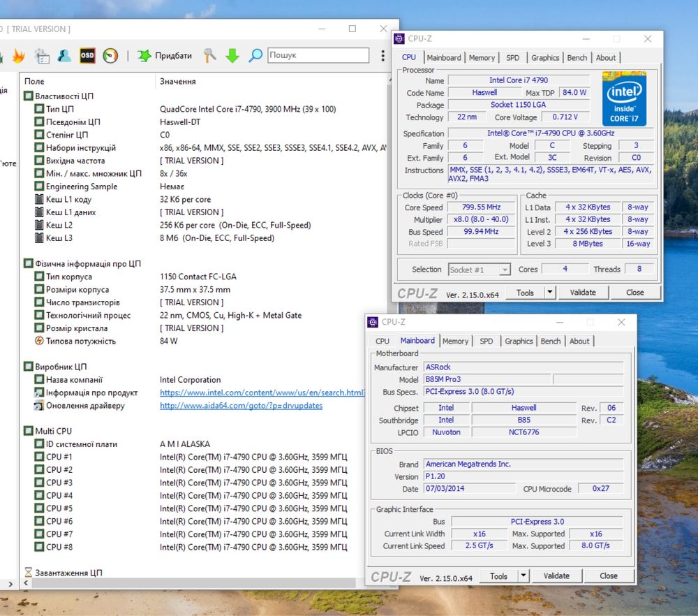Select the Властивості ЦП group row
This screenshot has height=616, width=698.
(205, 96)
